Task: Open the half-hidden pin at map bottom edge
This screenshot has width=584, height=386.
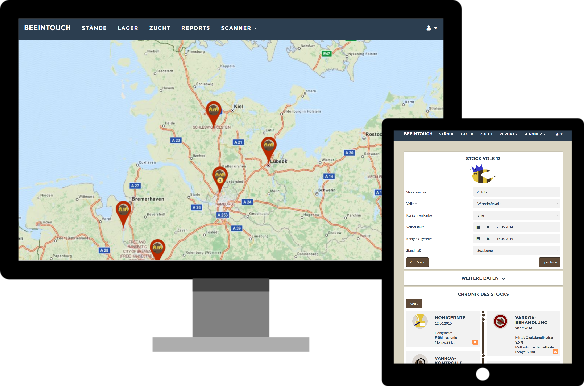Action: pyautogui.click(x=158, y=249)
